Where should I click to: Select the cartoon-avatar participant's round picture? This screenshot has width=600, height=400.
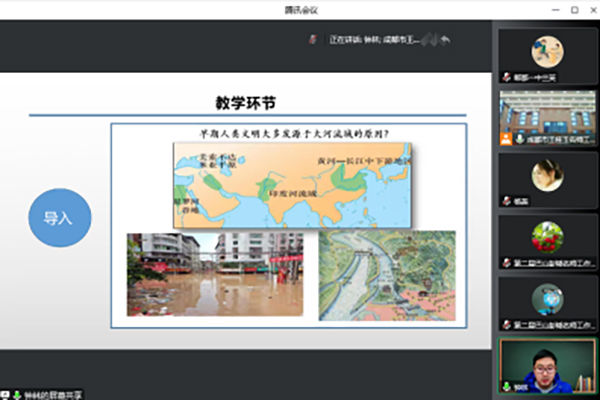(x=547, y=52)
